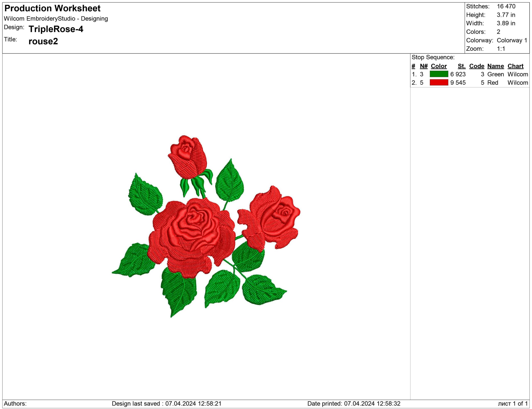Click the N# column header

pos(424,66)
